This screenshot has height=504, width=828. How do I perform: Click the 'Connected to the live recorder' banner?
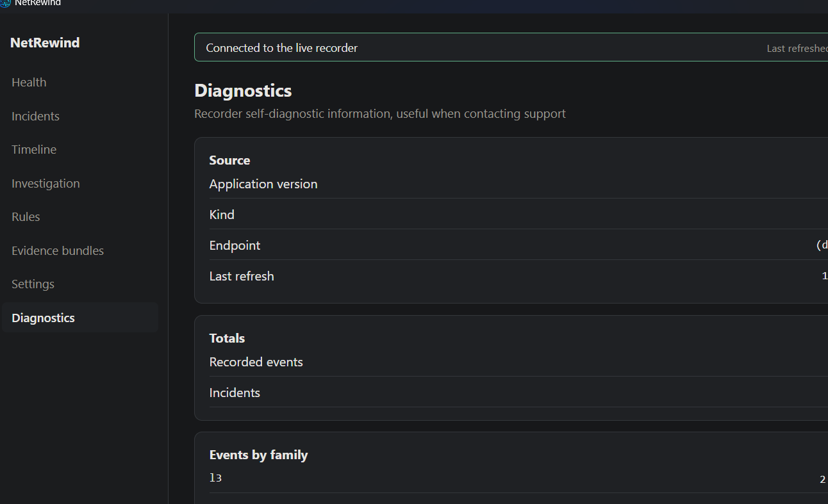pyautogui.click(x=511, y=47)
